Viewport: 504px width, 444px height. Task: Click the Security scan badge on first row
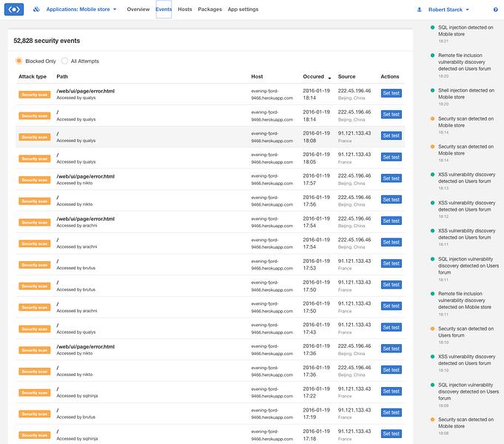click(x=34, y=95)
